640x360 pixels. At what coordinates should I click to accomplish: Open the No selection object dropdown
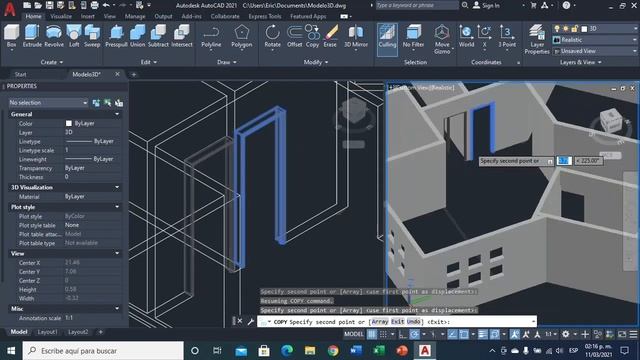click(x=48, y=102)
